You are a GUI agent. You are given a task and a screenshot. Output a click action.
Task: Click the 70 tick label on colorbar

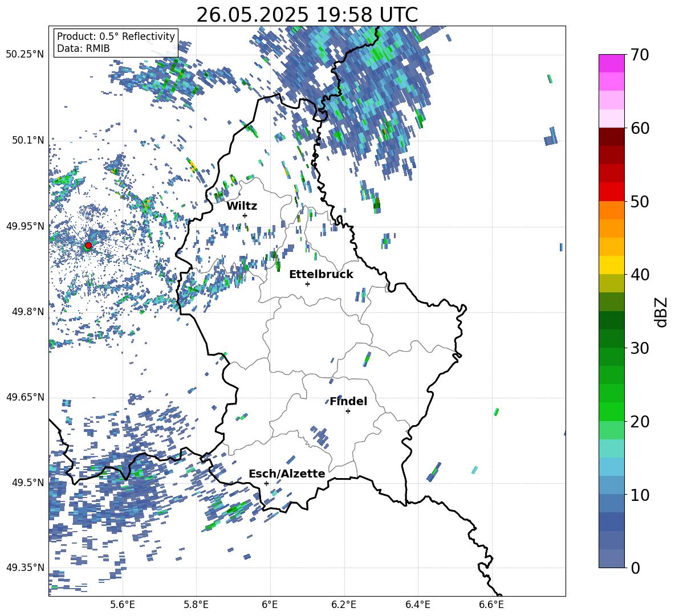click(640, 55)
